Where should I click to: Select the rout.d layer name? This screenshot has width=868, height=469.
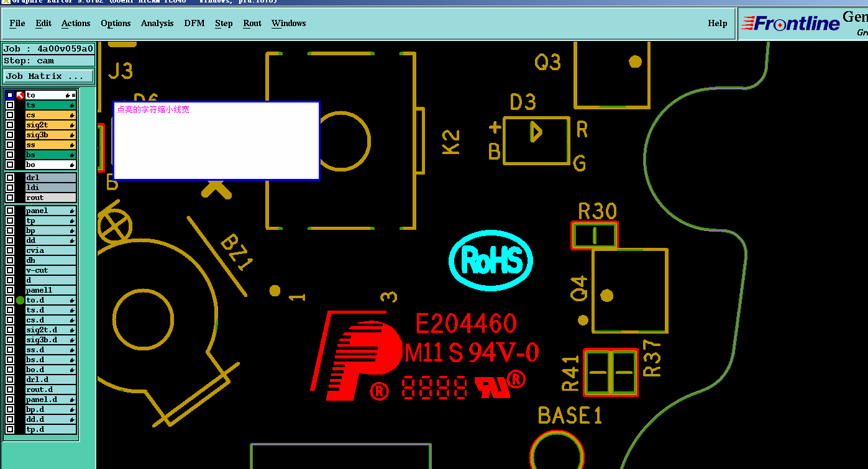pyautogui.click(x=50, y=389)
